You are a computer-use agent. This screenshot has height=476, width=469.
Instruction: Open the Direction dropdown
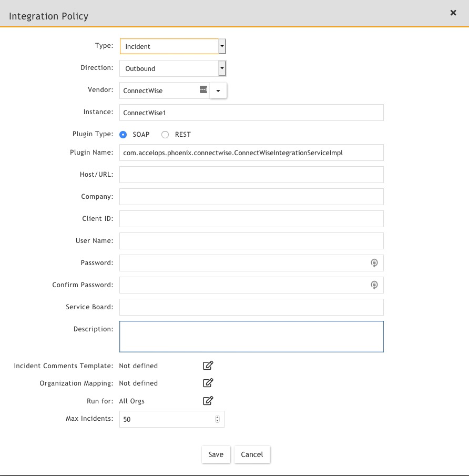pos(222,68)
